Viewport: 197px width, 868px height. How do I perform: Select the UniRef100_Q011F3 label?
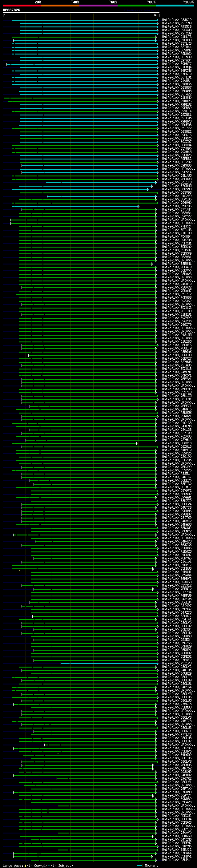click(x=177, y=182)
